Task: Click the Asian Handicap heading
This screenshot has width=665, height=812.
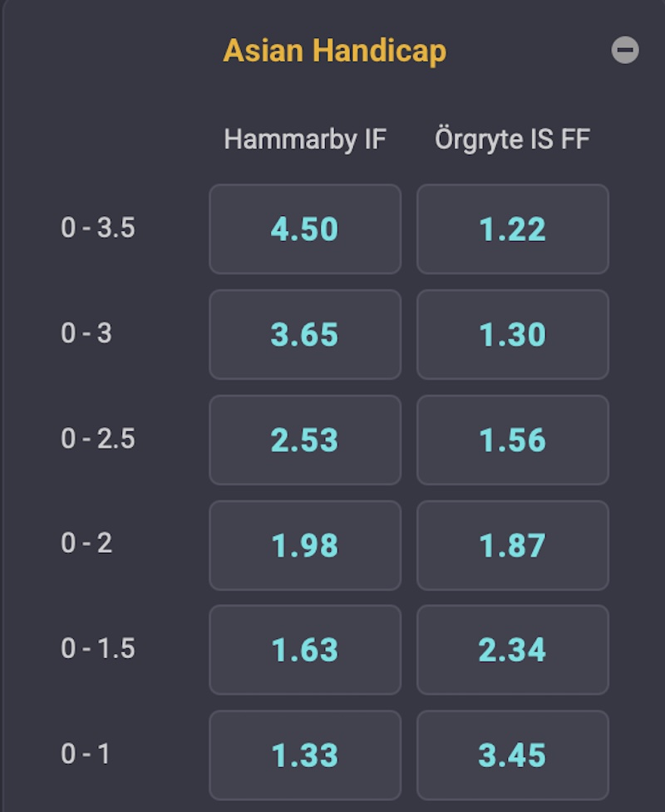Action: click(x=334, y=51)
